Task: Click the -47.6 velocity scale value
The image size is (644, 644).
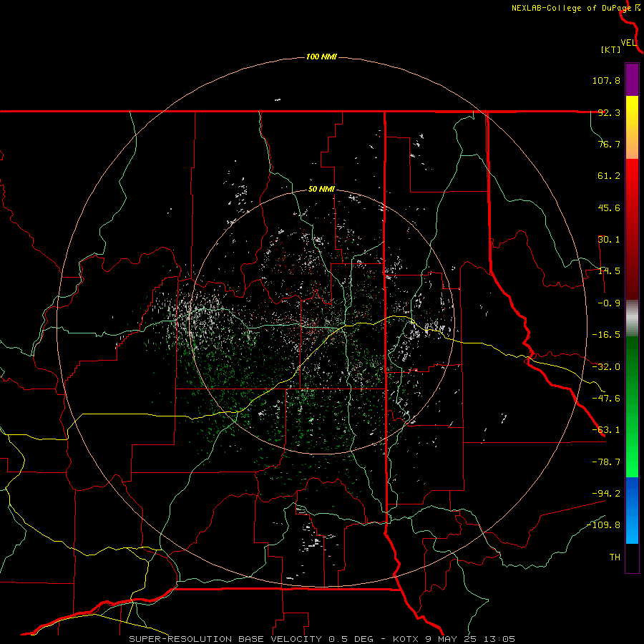Action: coord(606,399)
